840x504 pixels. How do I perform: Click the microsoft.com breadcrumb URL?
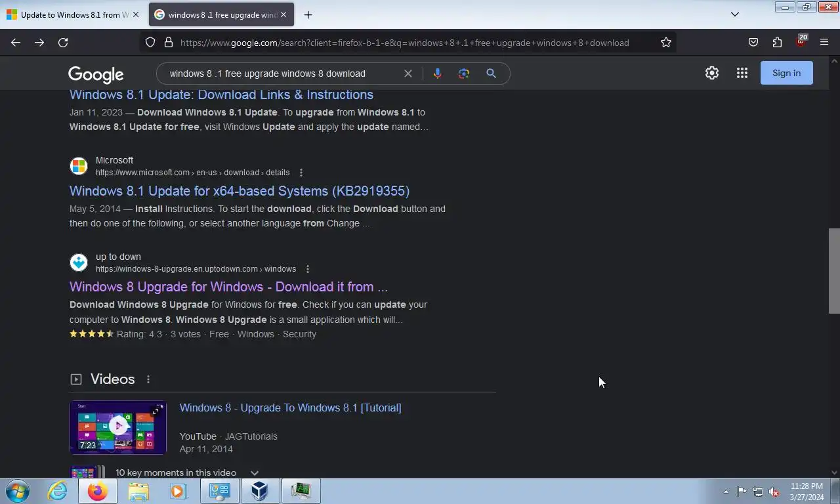coord(192,173)
